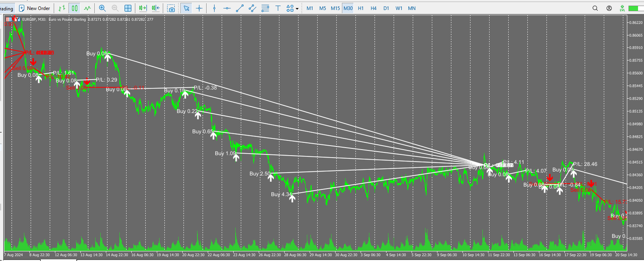644x261 pixels.
Task: Click the 10 Sep 14:30 time axis label
Action: tap(473, 255)
